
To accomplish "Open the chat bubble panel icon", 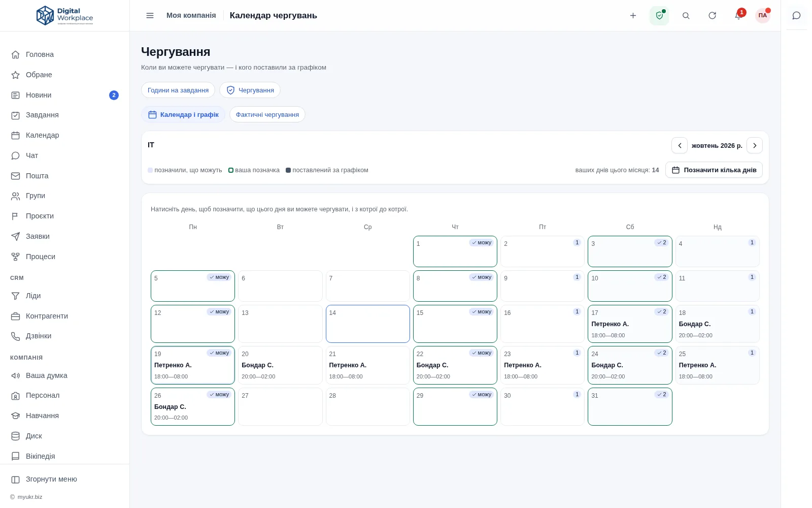I will [x=796, y=16].
